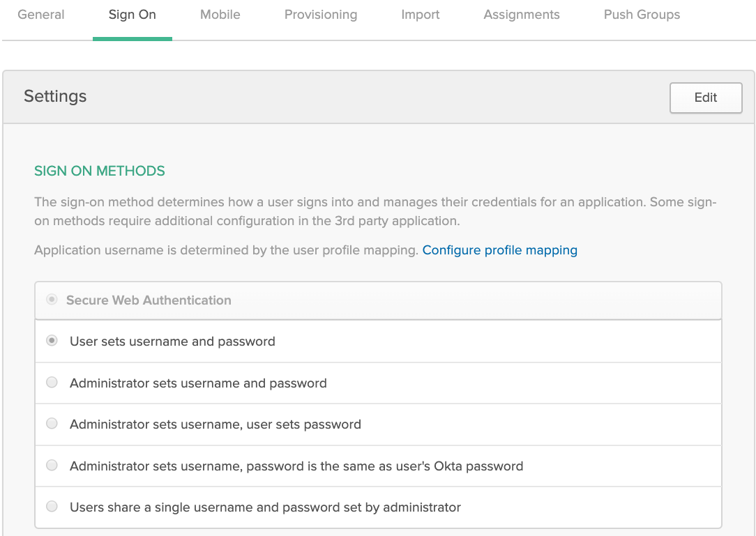The height and width of the screenshot is (536, 756).
Task: Click the 'User sets username and password' label text
Action: (x=171, y=341)
